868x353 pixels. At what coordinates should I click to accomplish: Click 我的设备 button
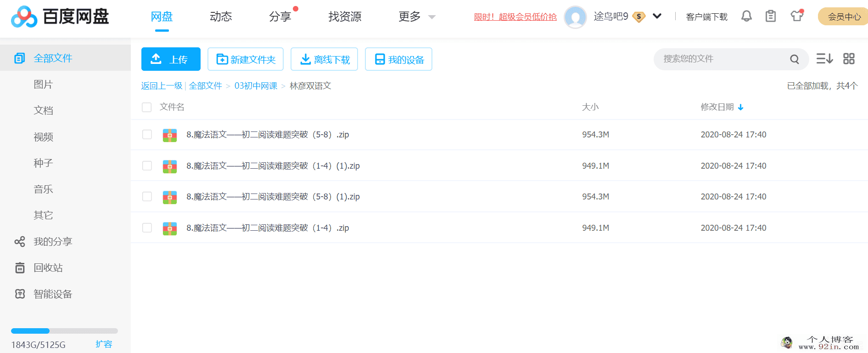(x=398, y=59)
